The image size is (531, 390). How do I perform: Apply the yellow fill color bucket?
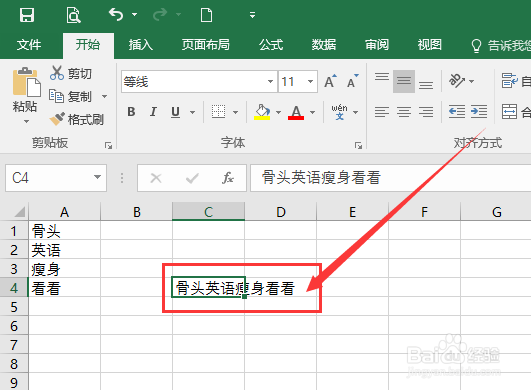point(262,112)
